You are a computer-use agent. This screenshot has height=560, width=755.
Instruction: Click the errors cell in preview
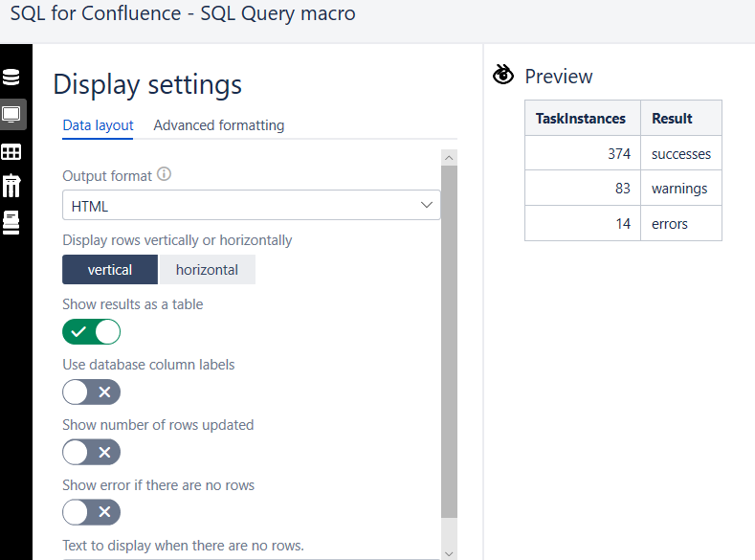pyautogui.click(x=681, y=223)
